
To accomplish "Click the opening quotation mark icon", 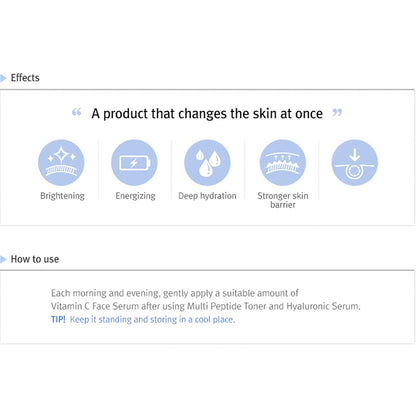I will pos(77,112).
